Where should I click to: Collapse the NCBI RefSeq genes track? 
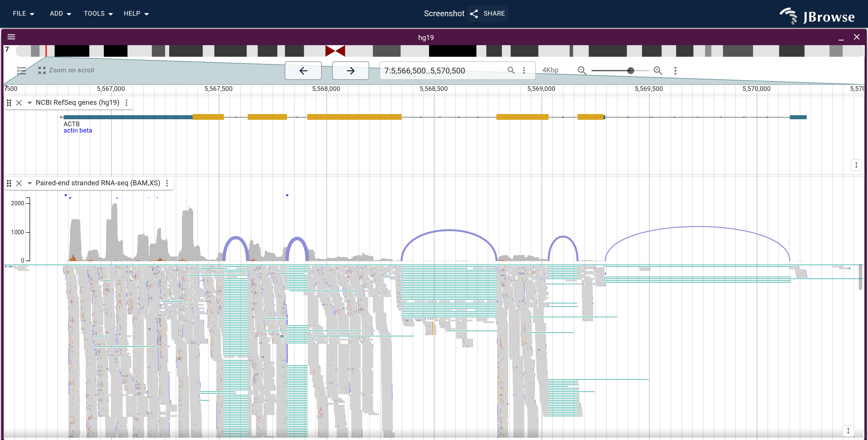(x=29, y=102)
